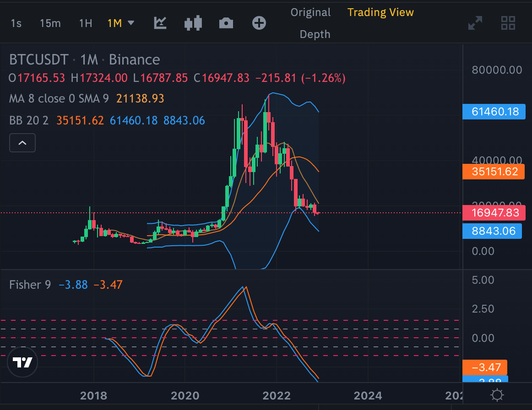Click the 35151.62 orange price label
The height and width of the screenshot is (410, 532).
[x=494, y=172]
